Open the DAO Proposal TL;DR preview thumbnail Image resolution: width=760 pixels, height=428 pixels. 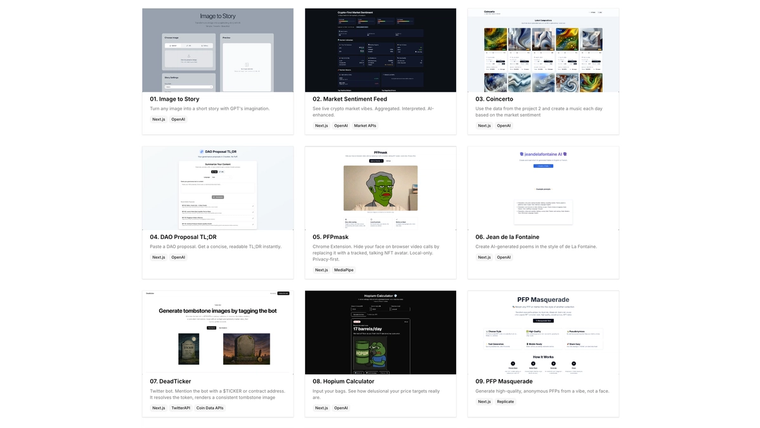point(218,188)
